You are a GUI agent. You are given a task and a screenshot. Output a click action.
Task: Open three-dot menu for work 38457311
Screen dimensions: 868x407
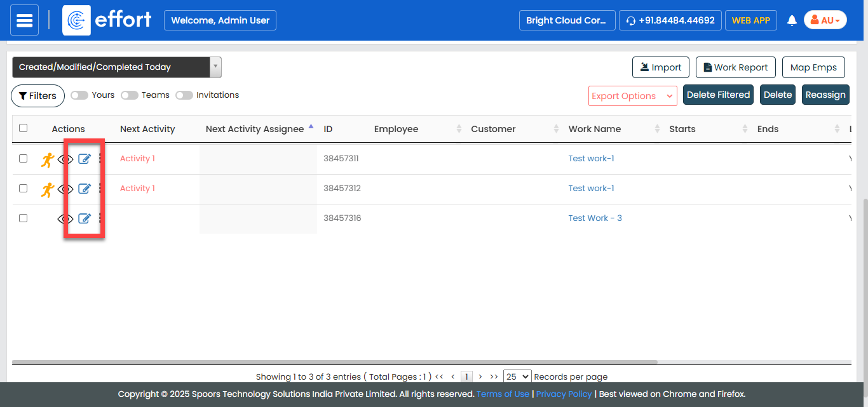[x=100, y=159]
